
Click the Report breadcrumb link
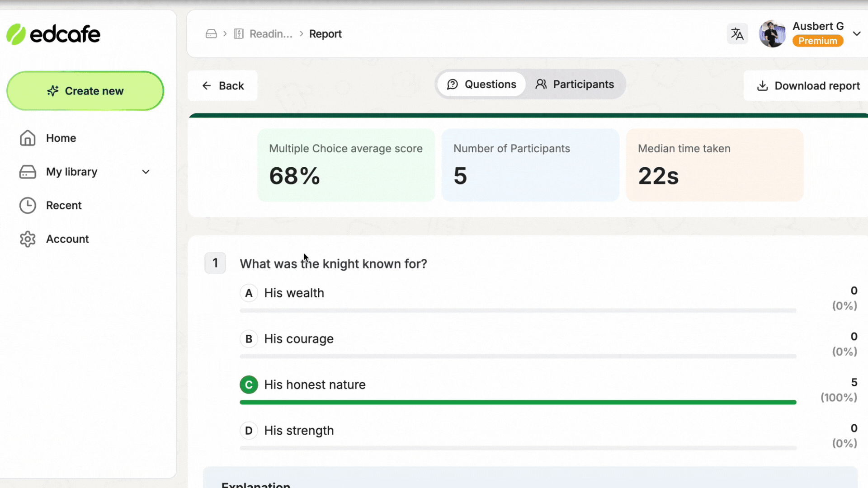point(325,33)
